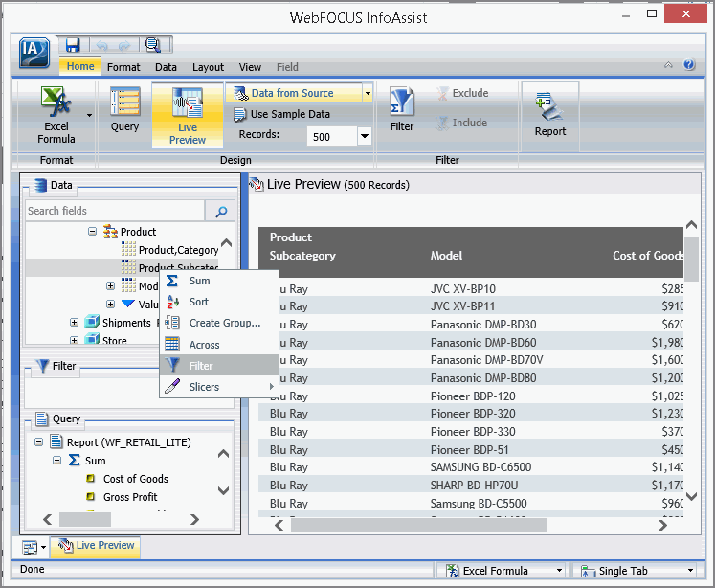Click the search magnifier button in Data pane

[x=221, y=211]
